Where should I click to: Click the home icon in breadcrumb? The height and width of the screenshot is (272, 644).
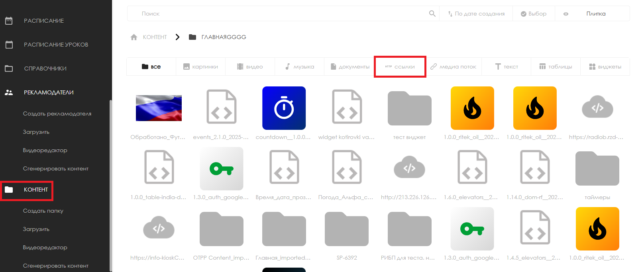click(x=134, y=37)
